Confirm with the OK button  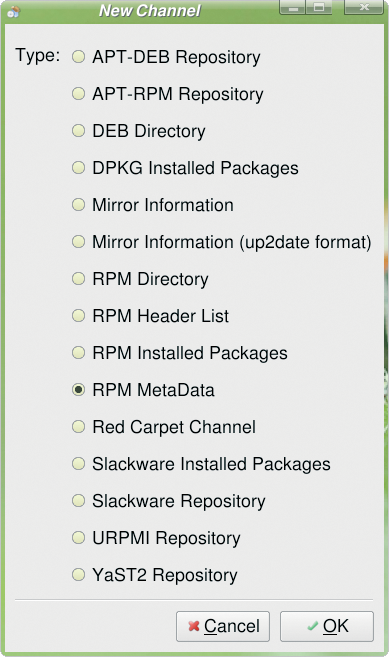pyautogui.click(x=327, y=626)
